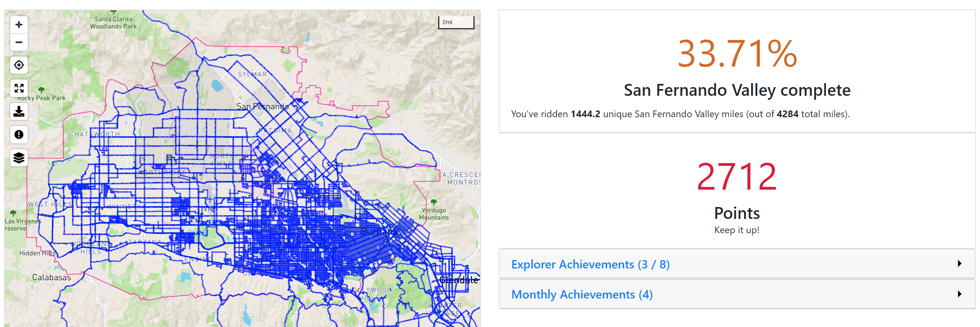The image size is (980, 327).
Task: Download the map data
Action: tap(19, 112)
